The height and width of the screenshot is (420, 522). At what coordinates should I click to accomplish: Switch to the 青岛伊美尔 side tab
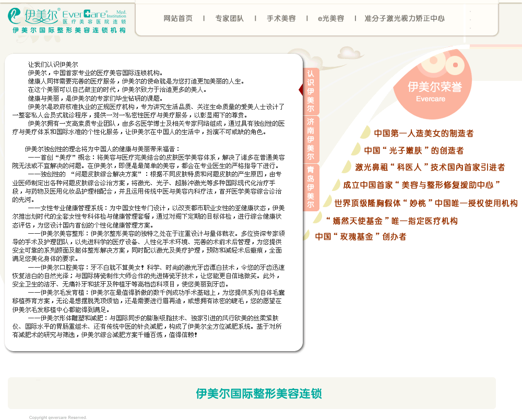(x=311, y=187)
